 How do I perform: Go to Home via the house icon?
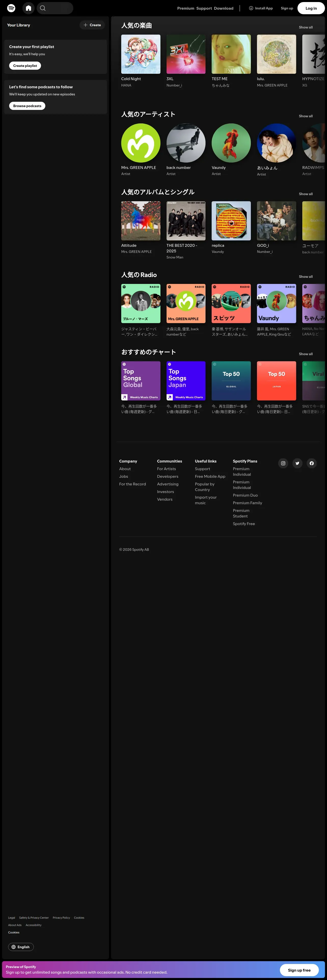tap(29, 8)
